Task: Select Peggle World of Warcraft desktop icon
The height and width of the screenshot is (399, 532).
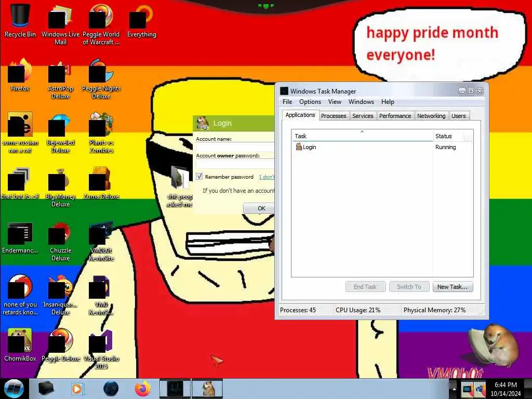Action: [x=101, y=24]
